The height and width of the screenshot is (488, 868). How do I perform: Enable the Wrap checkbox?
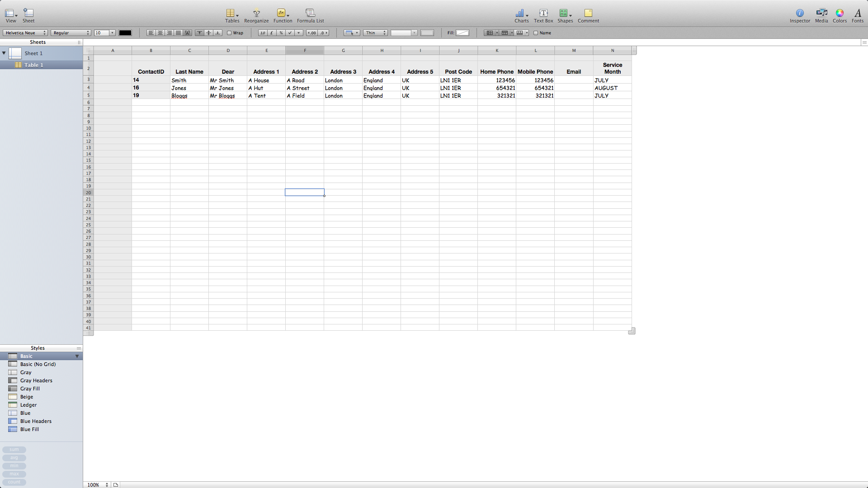click(229, 33)
